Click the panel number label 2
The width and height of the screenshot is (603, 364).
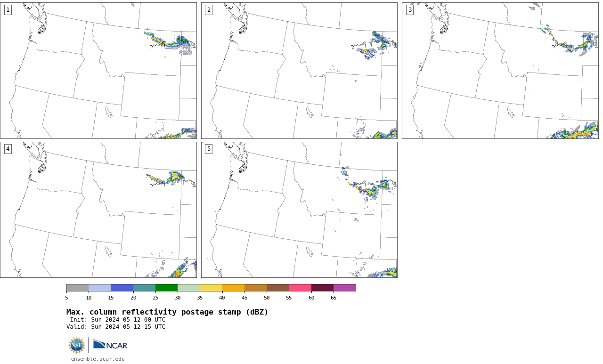(x=209, y=10)
